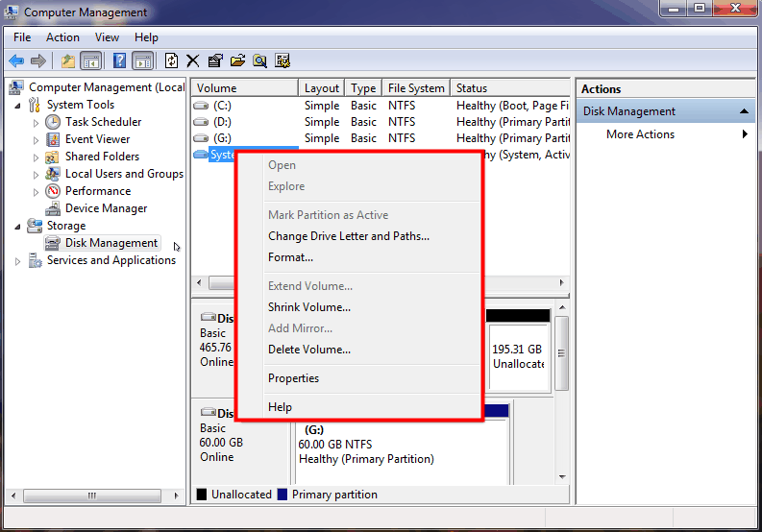
Task: Expand the Task Scheduler node
Action: click(36, 123)
